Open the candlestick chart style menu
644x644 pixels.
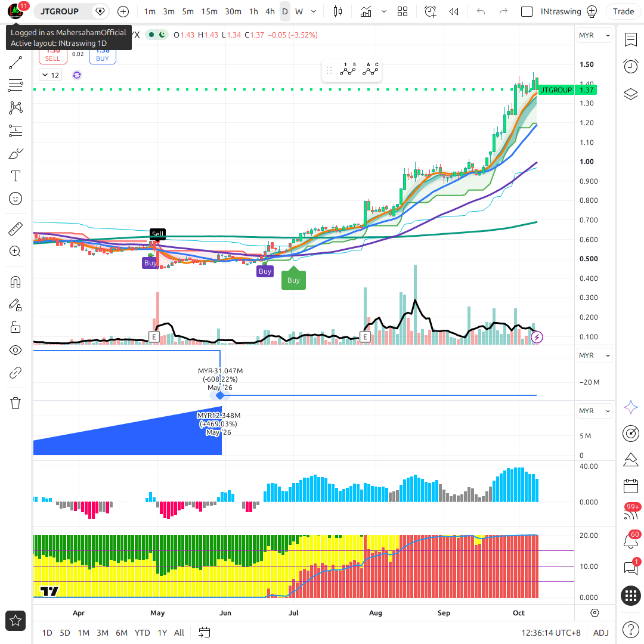pyautogui.click(x=338, y=11)
